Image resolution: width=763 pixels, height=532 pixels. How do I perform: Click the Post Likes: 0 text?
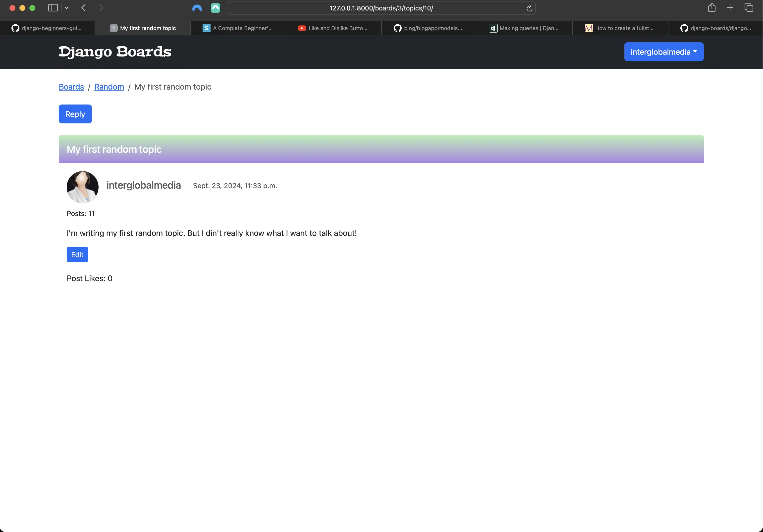(89, 278)
